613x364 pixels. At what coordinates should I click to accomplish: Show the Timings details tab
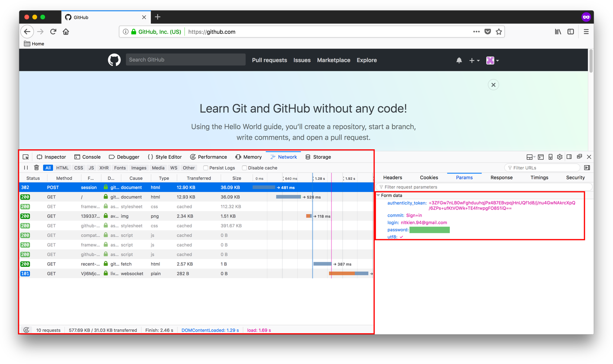[x=539, y=178]
